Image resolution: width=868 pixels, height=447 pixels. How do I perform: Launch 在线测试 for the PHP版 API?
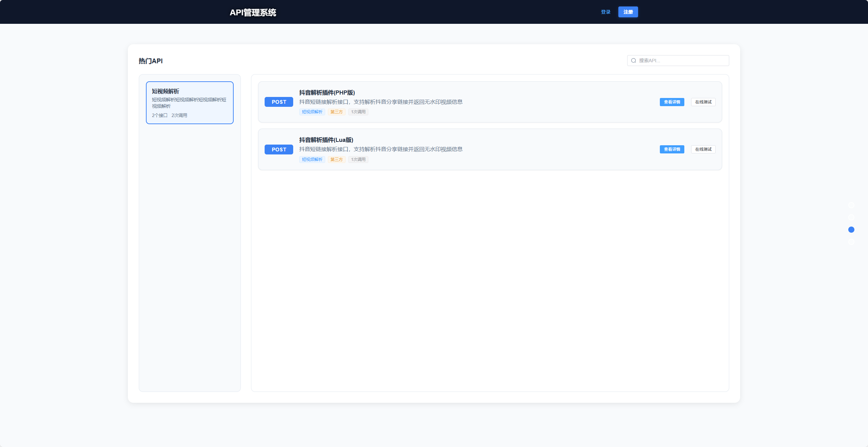pos(703,102)
